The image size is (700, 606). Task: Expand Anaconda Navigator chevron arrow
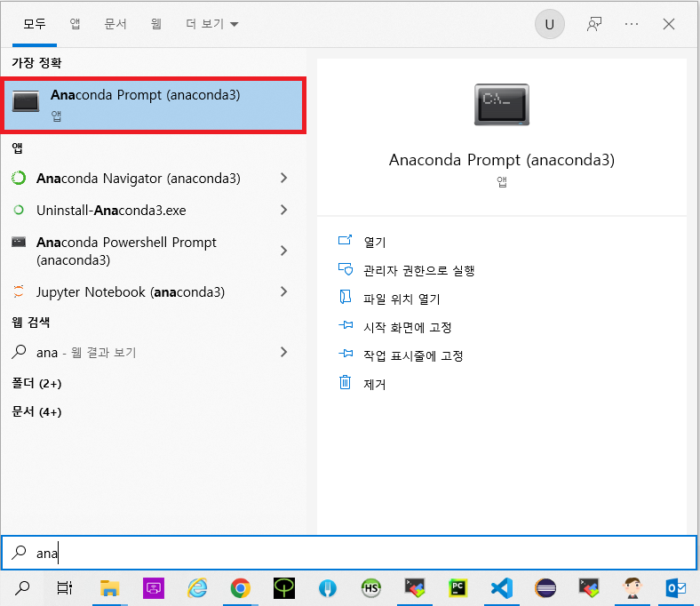283,179
